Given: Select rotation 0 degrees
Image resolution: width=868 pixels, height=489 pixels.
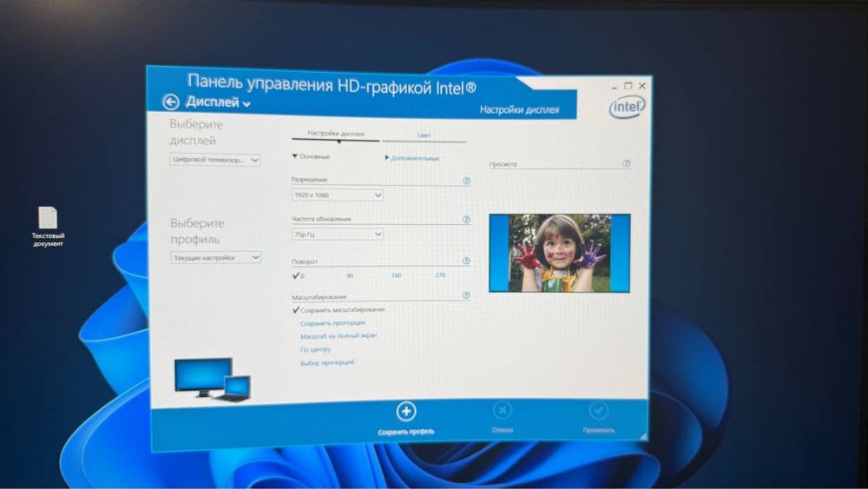Looking at the screenshot, I should click(299, 275).
